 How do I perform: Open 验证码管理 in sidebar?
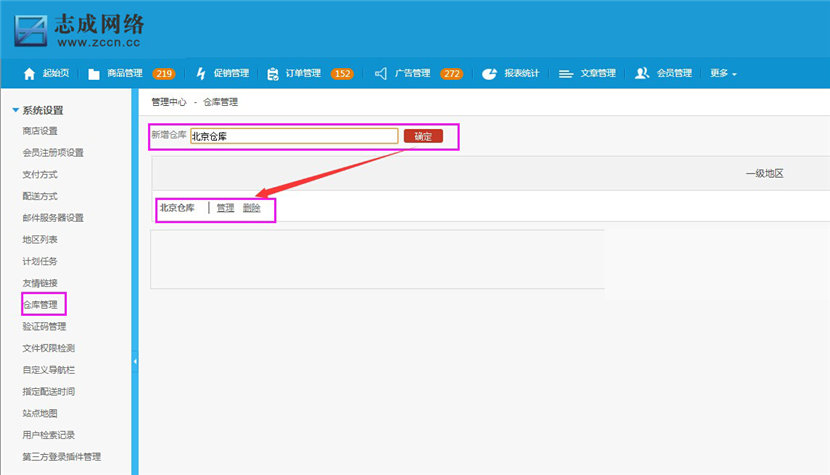click(44, 326)
